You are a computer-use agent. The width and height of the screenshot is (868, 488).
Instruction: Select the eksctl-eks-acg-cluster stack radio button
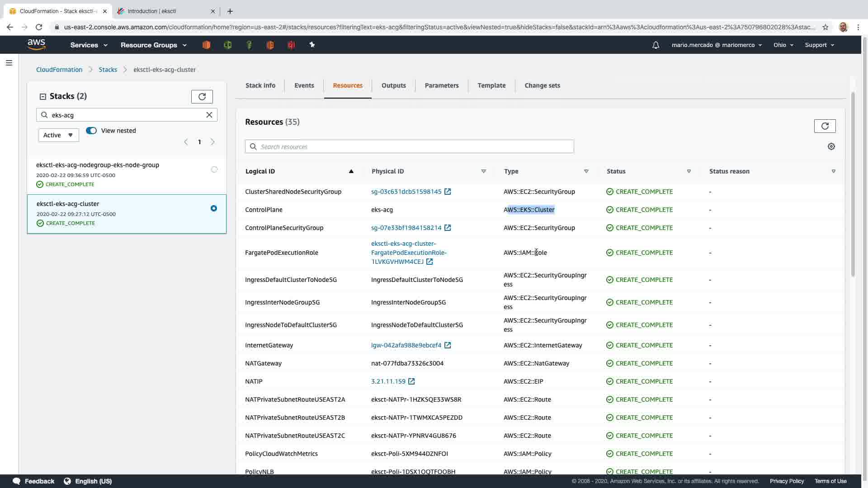(214, 208)
